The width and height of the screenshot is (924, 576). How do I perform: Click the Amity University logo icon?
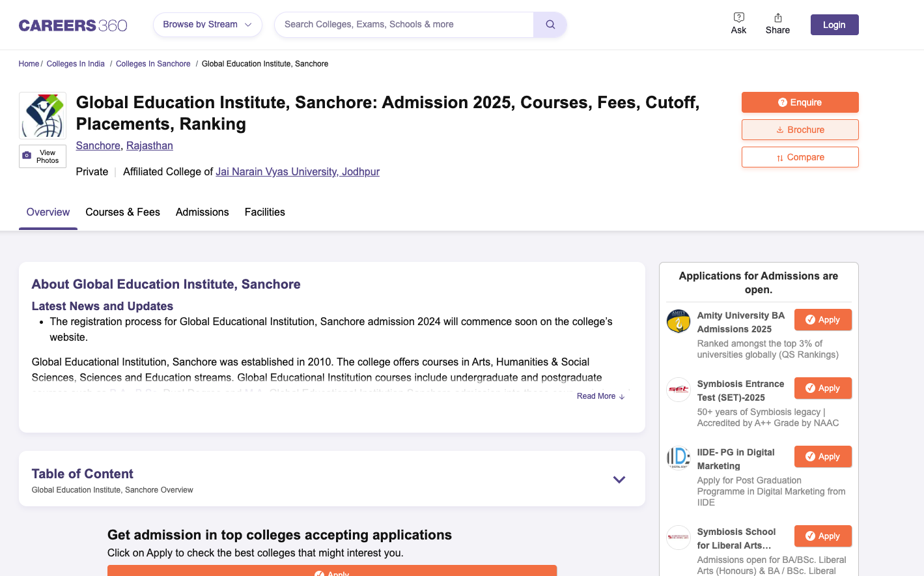(679, 321)
